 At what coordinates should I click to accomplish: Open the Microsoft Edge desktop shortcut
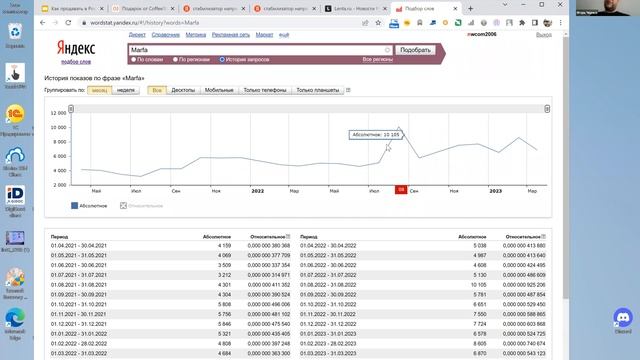coord(15,324)
